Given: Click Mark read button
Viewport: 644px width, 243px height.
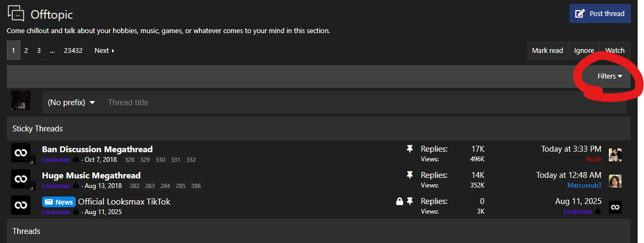Looking at the screenshot, I should coord(548,51).
